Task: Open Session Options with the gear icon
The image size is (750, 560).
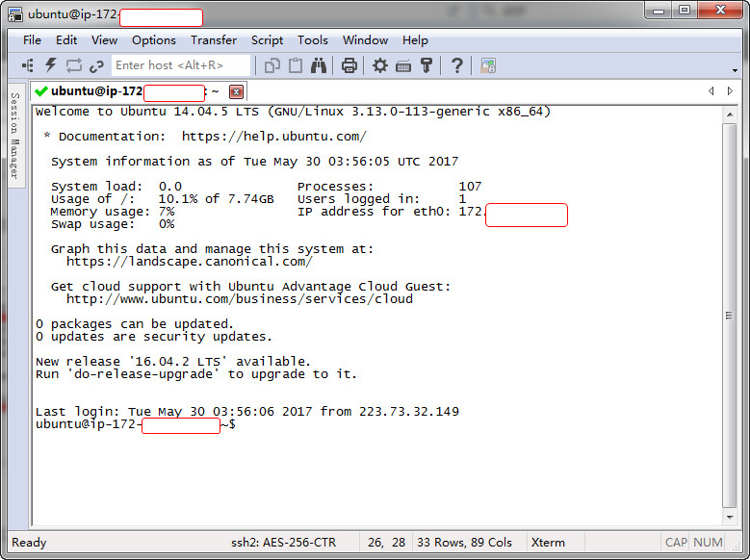Action: (x=380, y=65)
